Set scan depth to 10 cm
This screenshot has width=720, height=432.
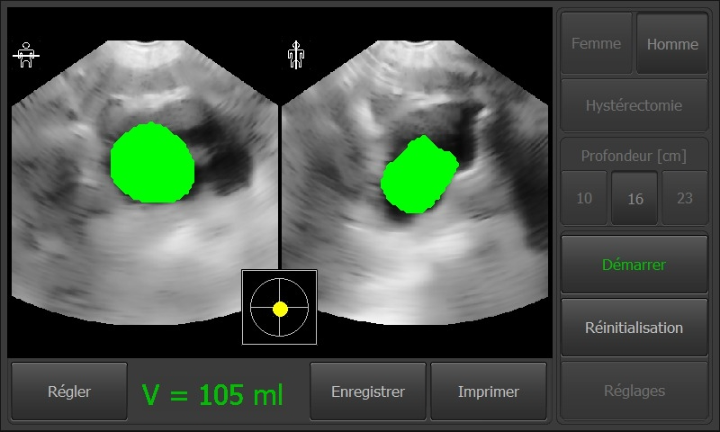[x=584, y=198]
